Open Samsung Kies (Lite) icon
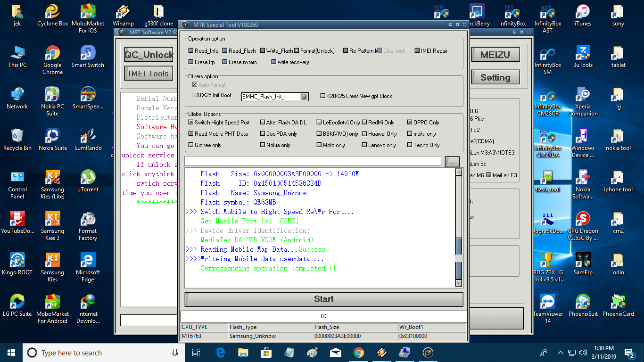Screen dimensions: 644x362 (53, 185)
